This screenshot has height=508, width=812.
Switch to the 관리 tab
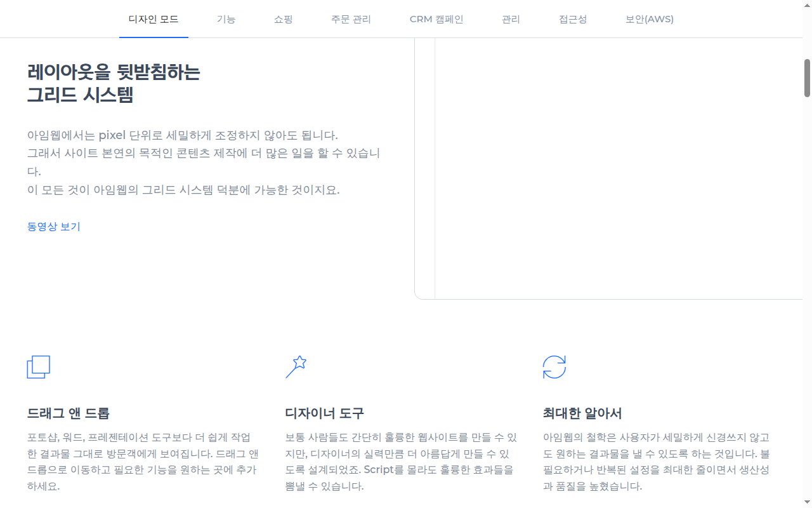511,19
